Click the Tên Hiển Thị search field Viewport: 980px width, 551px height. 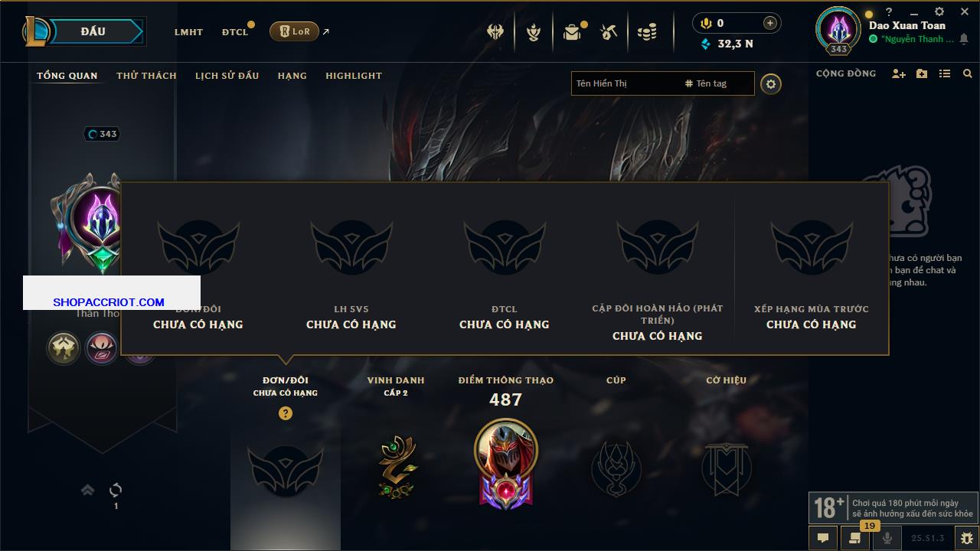pyautogui.click(x=625, y=83)
